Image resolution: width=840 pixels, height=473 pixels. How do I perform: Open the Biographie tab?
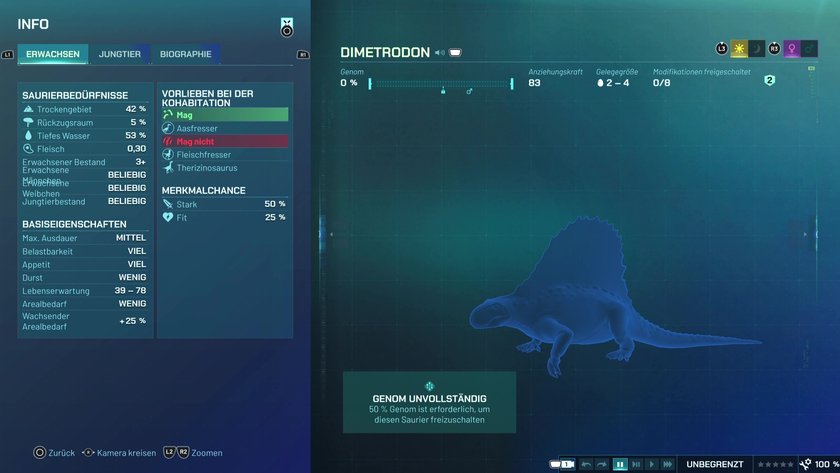click(x=185, y=54)
